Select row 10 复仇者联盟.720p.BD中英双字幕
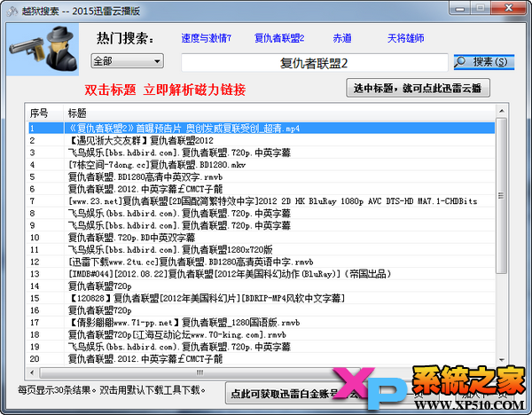The height and width of the screenshot is (415, 532). [262, 238]
